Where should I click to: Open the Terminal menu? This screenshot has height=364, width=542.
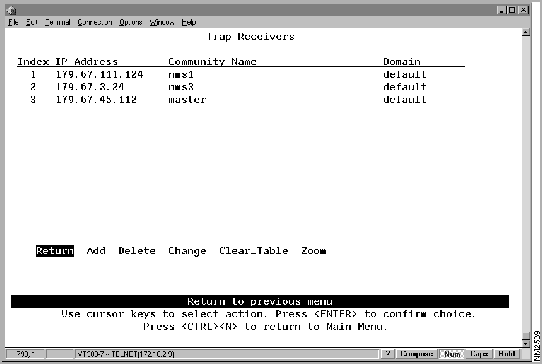57,22
